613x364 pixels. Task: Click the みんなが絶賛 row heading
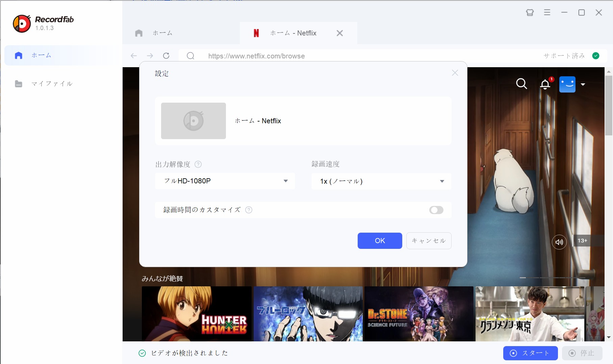point(162,279)
